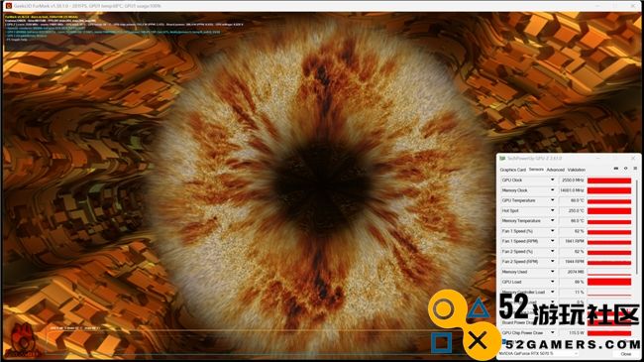Expand the Hot Spot sensor dropdown

click(x=553, y=210)
